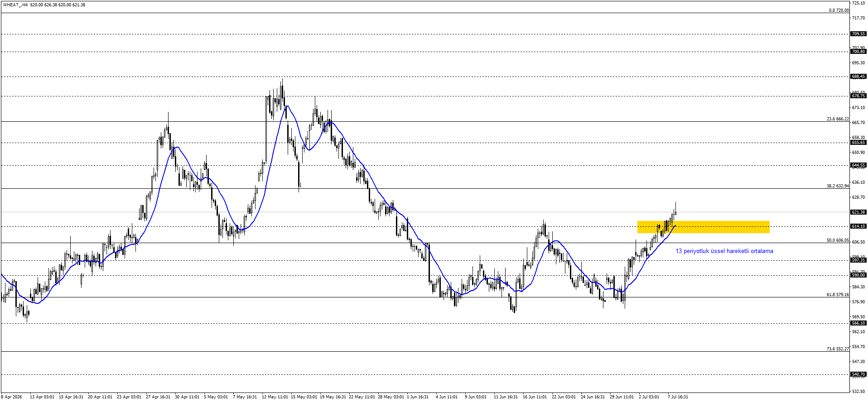The height and width of the screenshot is (402, 868).
Task: Click the 709.55 price level tag
Action: [858, 34]
